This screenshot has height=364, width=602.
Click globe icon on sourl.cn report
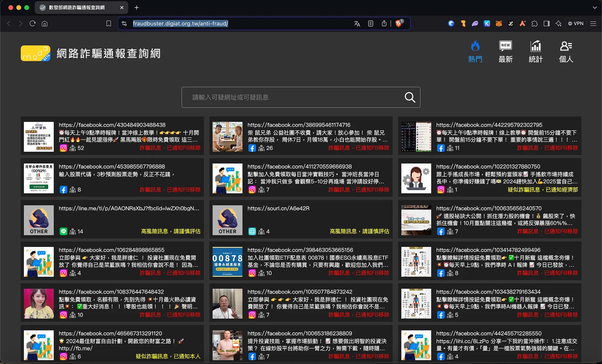point(252,232)
